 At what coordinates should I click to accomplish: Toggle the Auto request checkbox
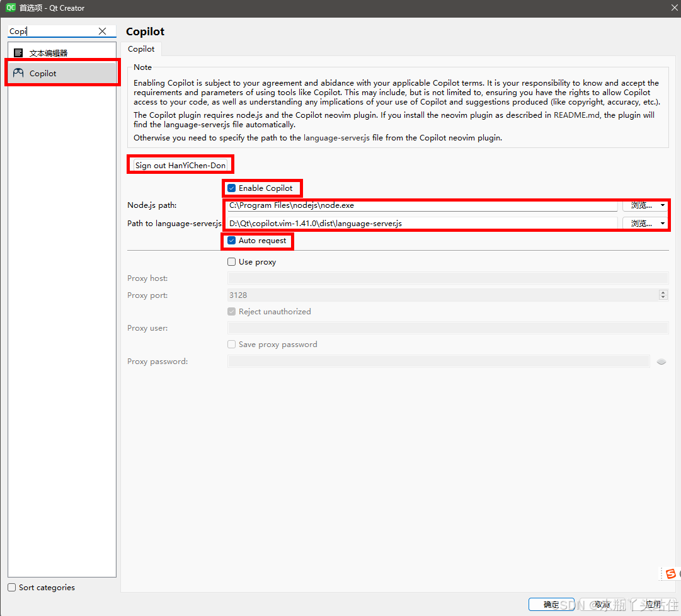pyautogui.click(x=231, y=241)
